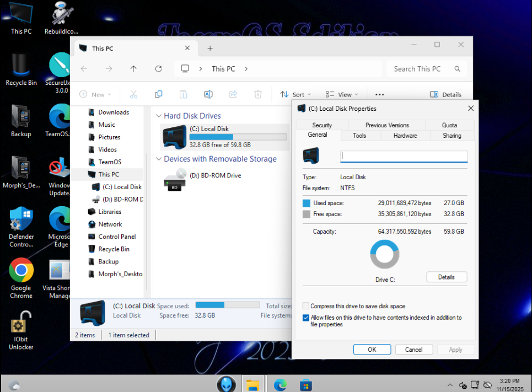Open the View dropdown menu
This screenshot has width=532, height=392.
[342, 94]
